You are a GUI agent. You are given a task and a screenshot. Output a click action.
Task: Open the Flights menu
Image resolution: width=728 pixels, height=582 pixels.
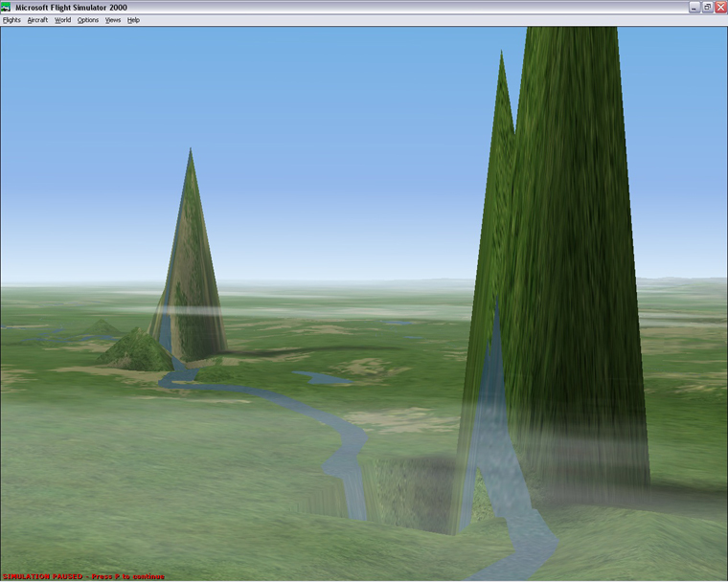point(11,20)
